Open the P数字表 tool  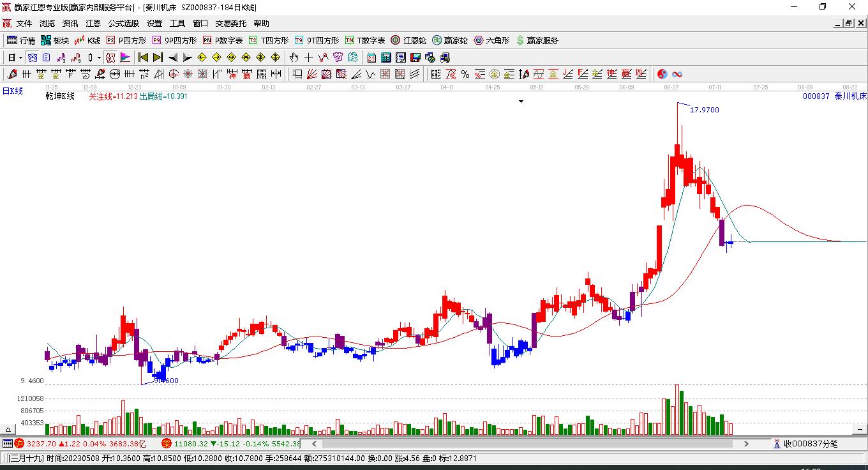223,40
